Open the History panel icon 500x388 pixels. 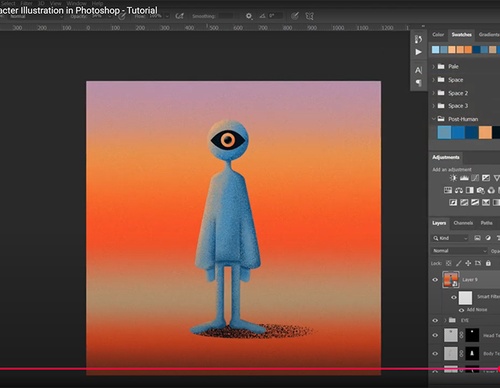pos(418,39)
